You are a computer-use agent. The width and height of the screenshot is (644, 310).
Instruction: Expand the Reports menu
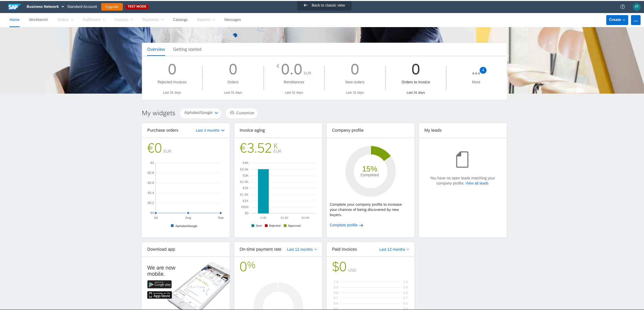tap(206, 20)
